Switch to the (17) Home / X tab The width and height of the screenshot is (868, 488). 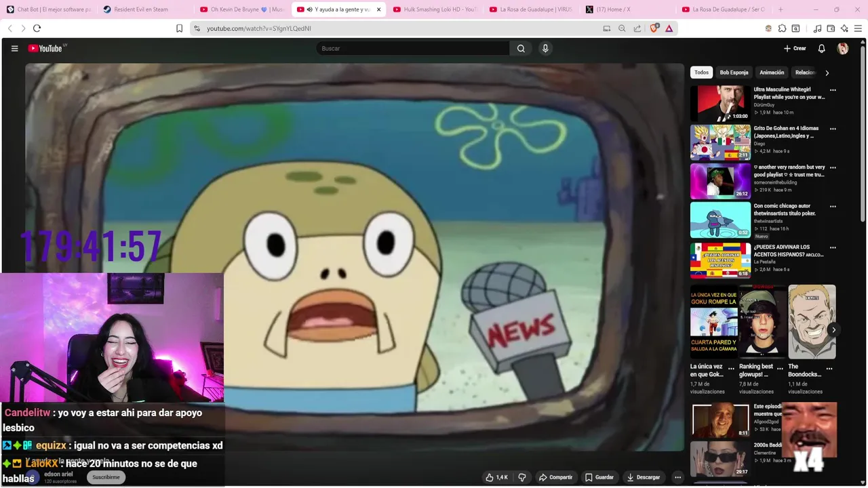point(627,9)
